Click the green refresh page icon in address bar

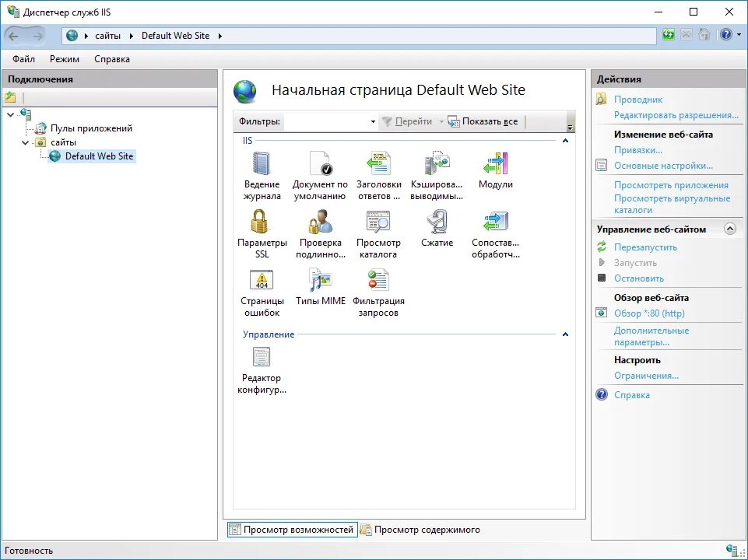pyautogui.click(x=669, y=35)
